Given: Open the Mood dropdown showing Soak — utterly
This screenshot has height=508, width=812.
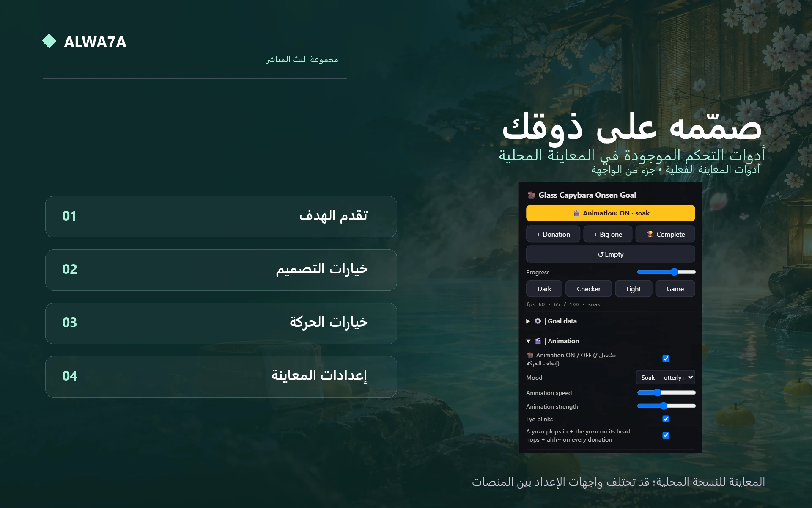Looking at the screenshot, I should click(665, 378).
